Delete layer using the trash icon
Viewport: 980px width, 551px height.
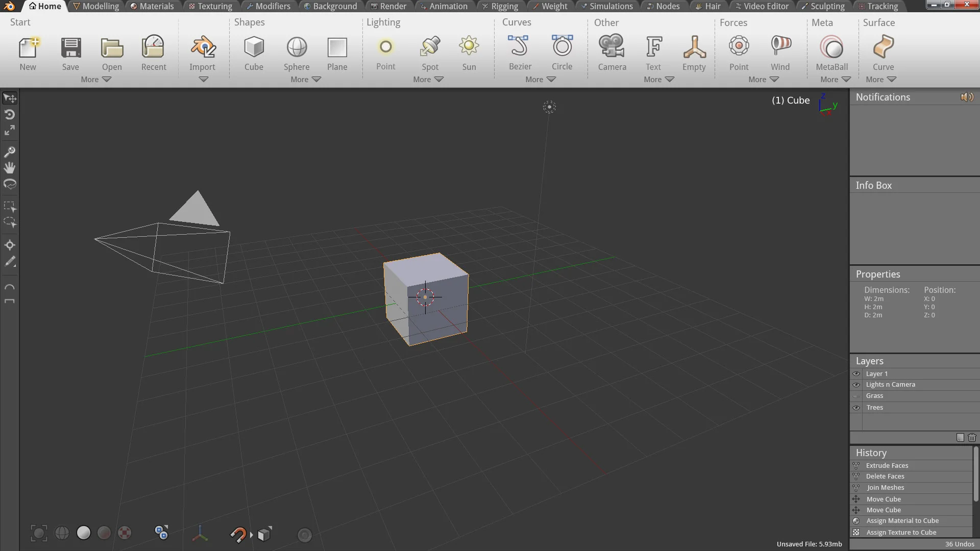(972, 438)
